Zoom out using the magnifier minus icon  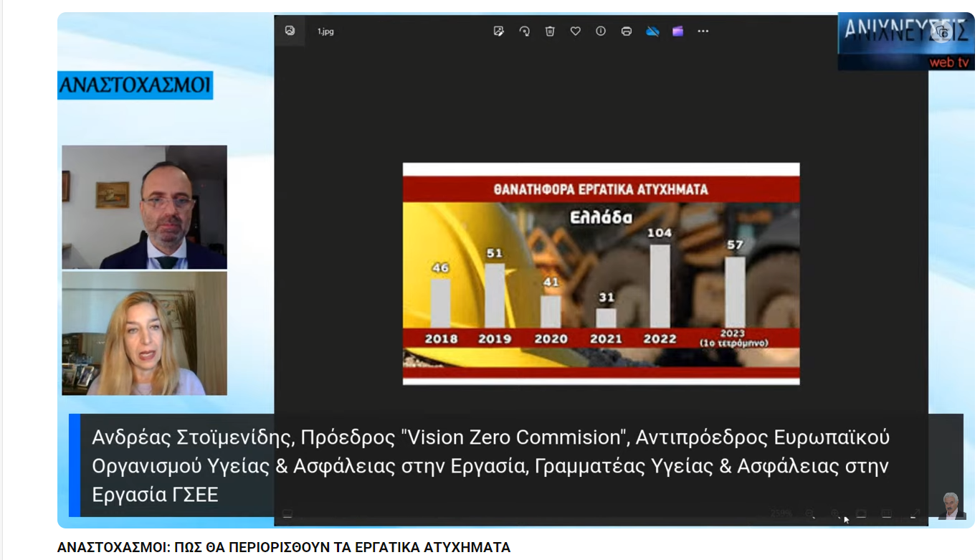[x=810, y=513]
